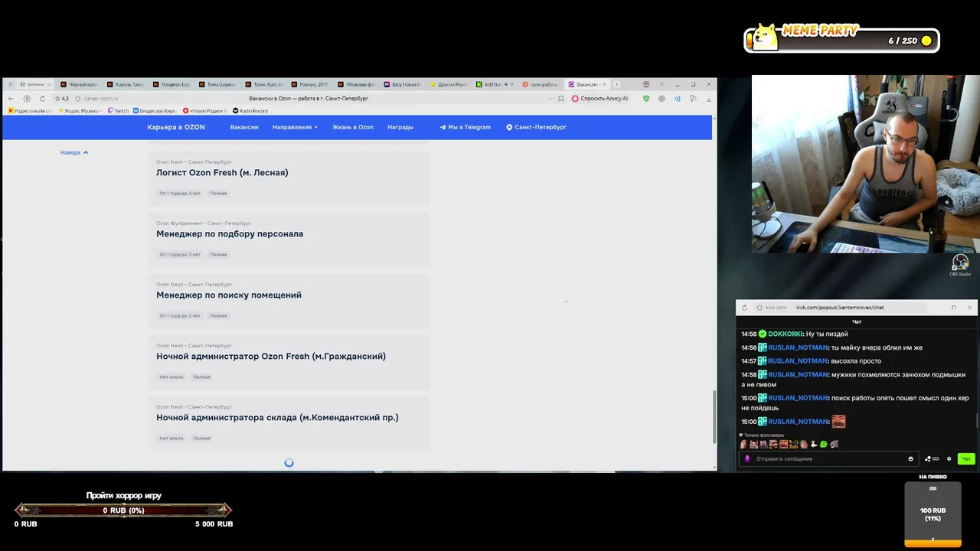The width and height of the screenshot is (980, 551).
Task: Click the green Kick emote in emote row
Action: (824, 444)
